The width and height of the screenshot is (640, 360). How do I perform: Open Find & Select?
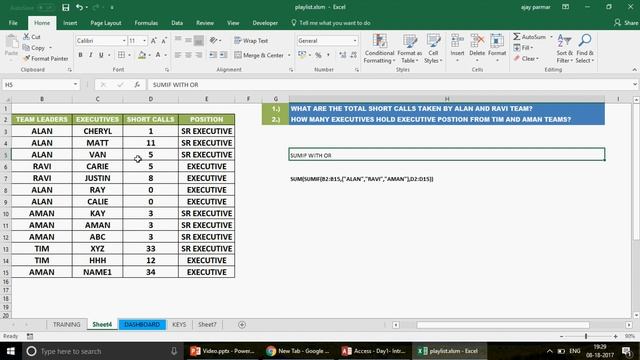(x=585, y=49)
